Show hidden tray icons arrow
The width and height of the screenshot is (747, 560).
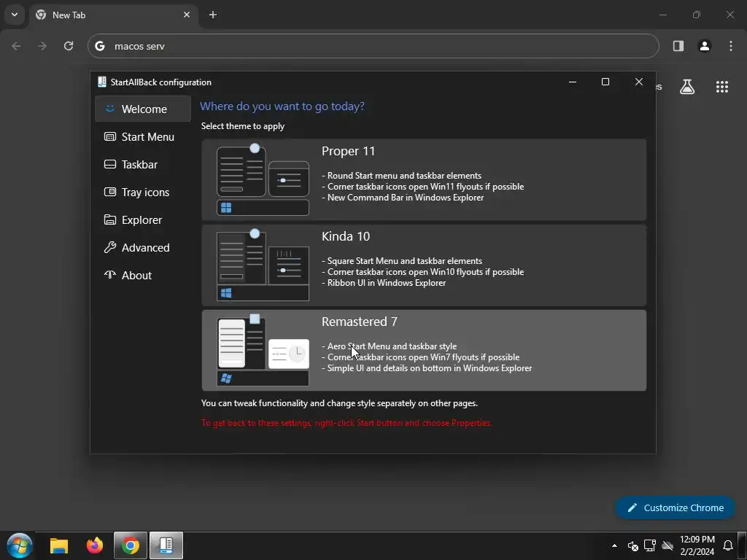tap(614, 545)
